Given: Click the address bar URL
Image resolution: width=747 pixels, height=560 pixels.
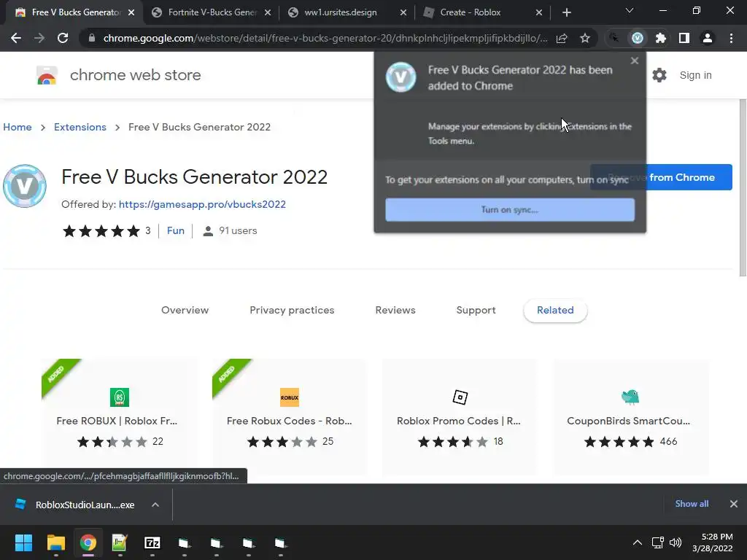Looking at the screenshot, I should [325, 38].
